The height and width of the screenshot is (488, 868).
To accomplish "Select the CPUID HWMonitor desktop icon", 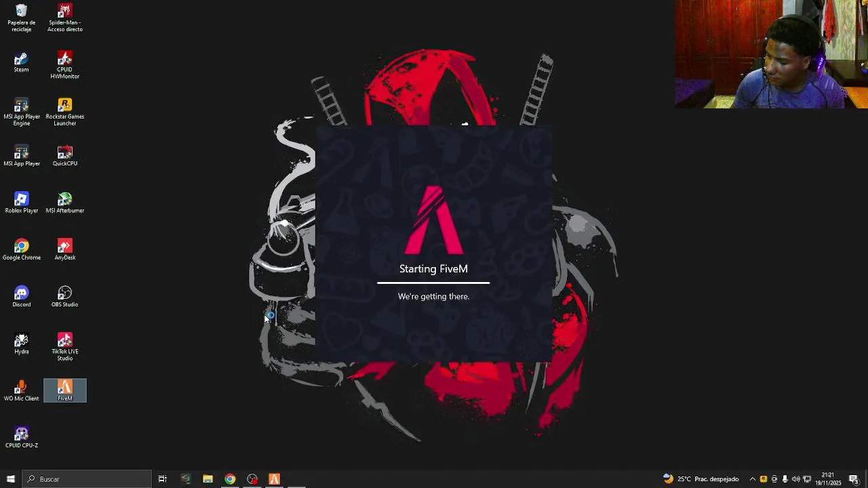I will click(65, 65).
